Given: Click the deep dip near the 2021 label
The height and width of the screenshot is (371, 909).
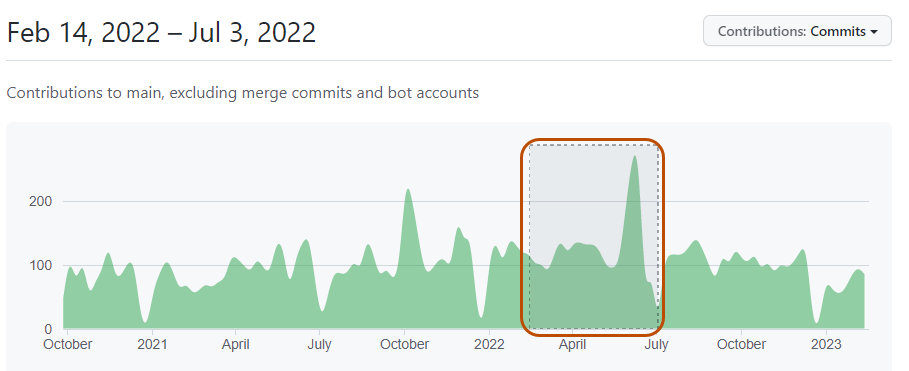Looking at the screenshot, I should [145, 320].
